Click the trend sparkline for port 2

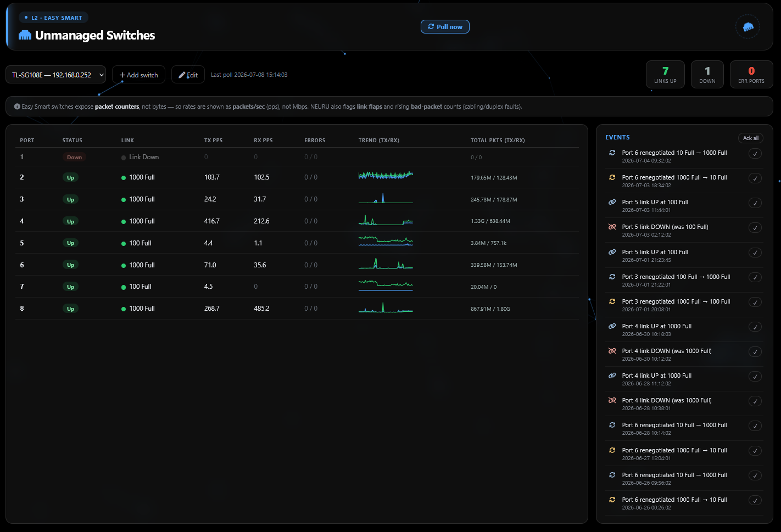coord(386,176)
